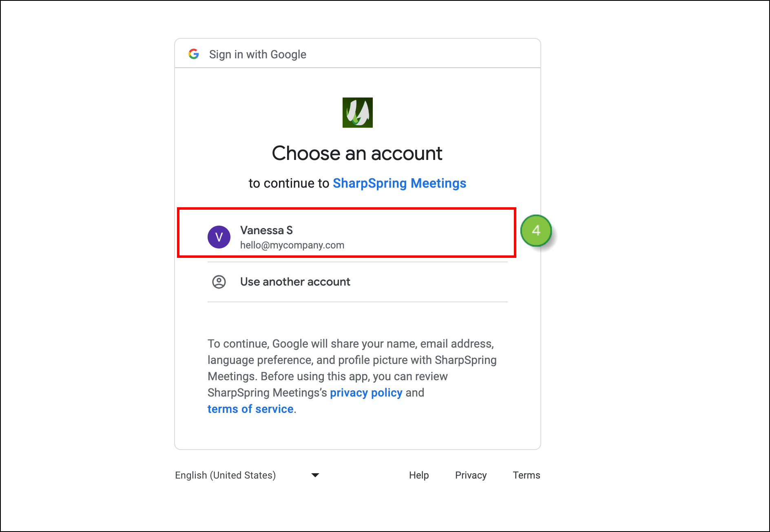Click the hello@mycompany.com email text

(292, 245)
